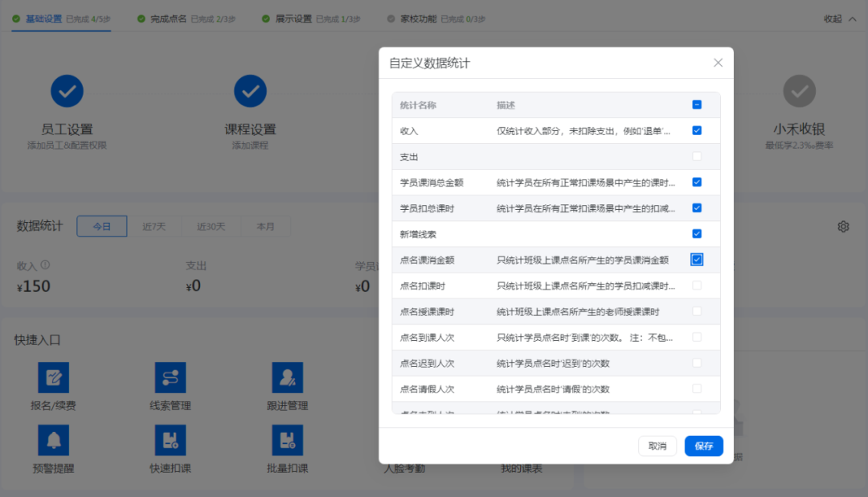Toggle the select-all checkbox in table header
The width and height of the screenshot is (868, 497).
(697, 105)
